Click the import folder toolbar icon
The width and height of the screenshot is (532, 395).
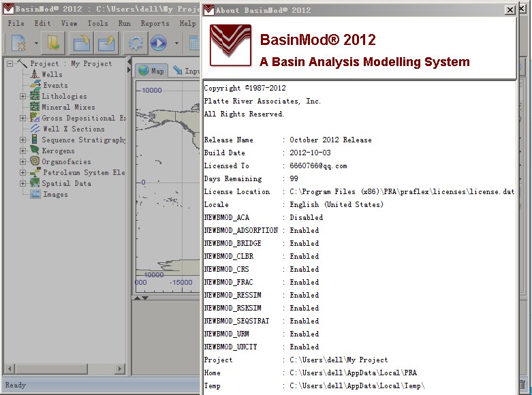tap(82, 43)
